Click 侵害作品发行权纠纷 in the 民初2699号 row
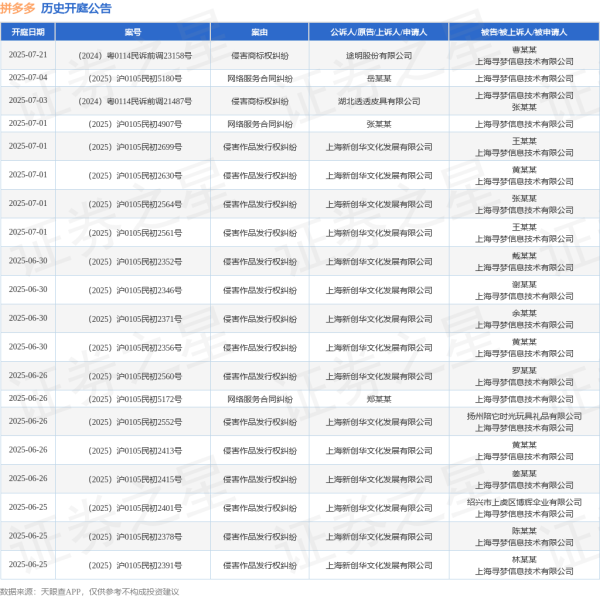The height and width of the screenshot is (597, 600). (x=259, y=147)
